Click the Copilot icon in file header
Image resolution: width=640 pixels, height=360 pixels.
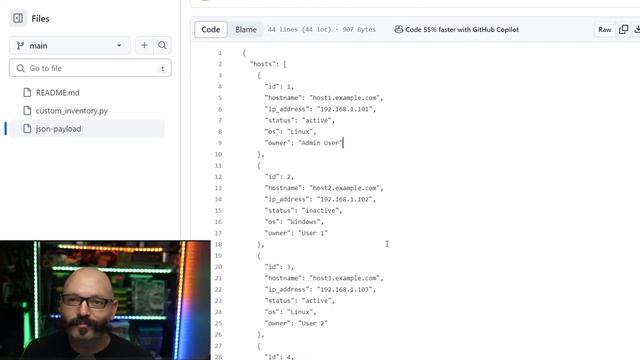pyautogui.click(x=399, y=29)
